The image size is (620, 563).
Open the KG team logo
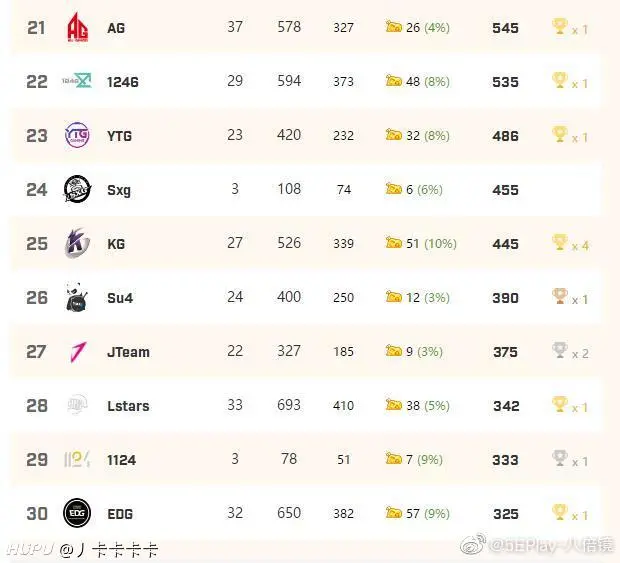(x=77, y=243)
